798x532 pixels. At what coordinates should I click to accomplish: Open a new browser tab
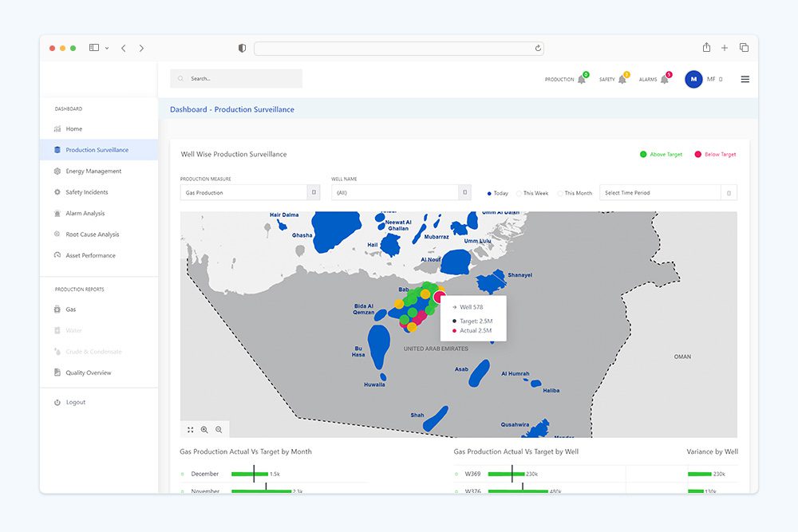coord(725,48)
